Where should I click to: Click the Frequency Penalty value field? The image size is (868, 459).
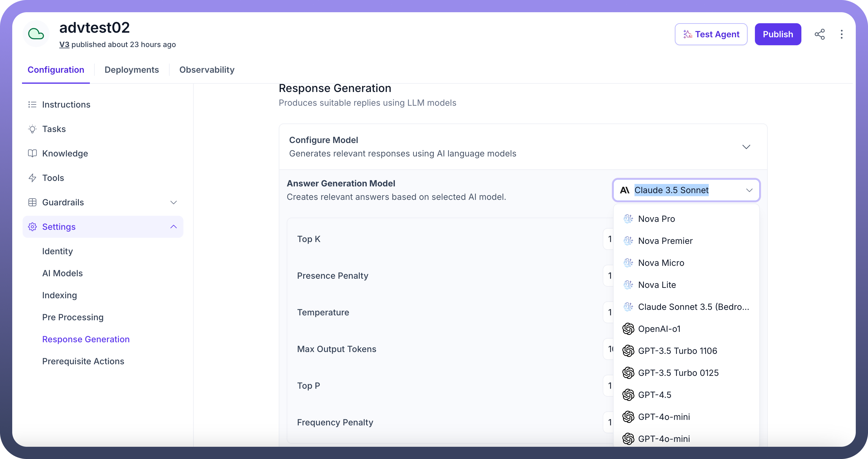609,422
